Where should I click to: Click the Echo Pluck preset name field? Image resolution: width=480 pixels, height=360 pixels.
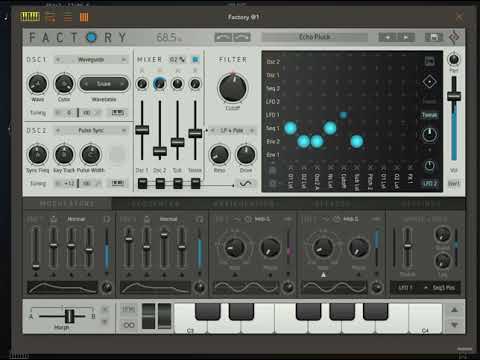pos(315,37)
